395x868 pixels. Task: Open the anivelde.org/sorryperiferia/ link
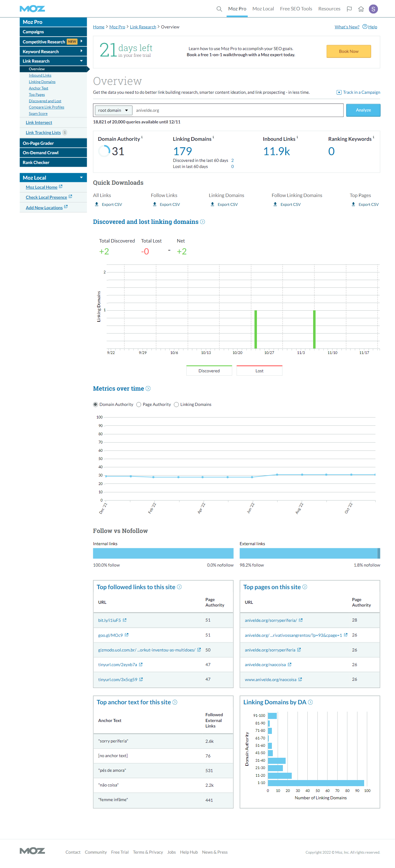[x=271, y=620]
